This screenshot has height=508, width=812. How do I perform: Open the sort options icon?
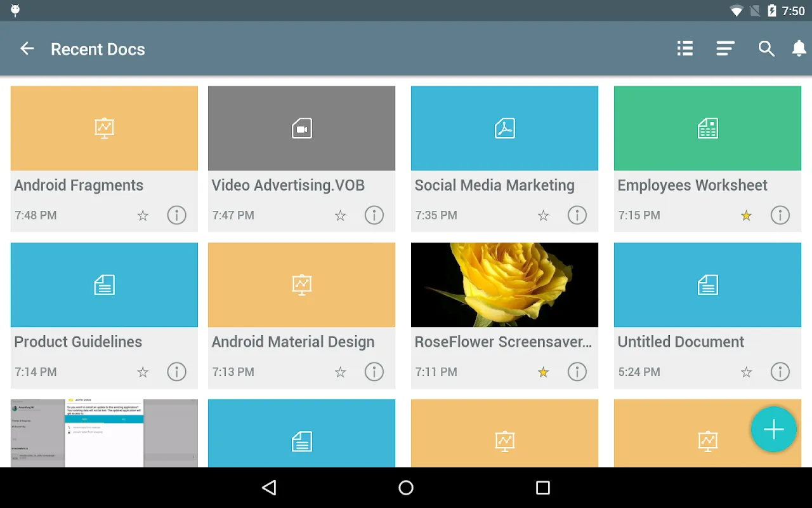[725, 49]
